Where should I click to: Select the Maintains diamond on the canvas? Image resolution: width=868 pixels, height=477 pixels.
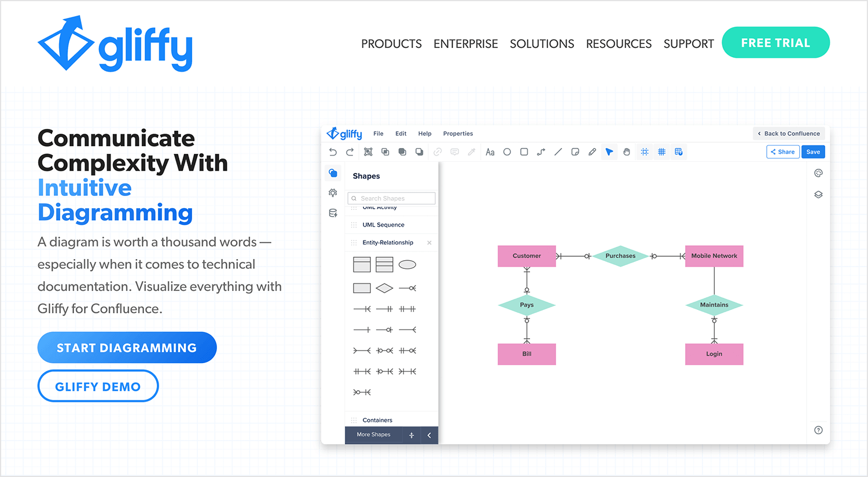[714, 305]
